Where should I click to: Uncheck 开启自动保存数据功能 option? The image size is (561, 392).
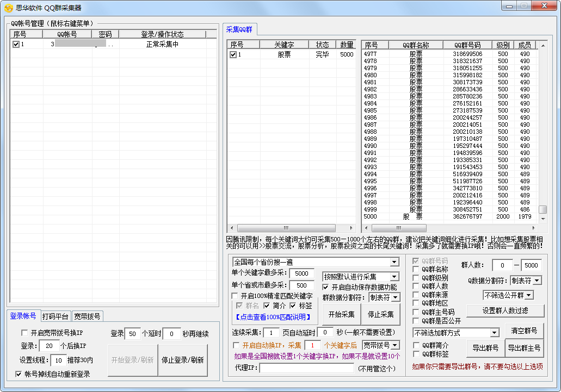coord(326,287)
